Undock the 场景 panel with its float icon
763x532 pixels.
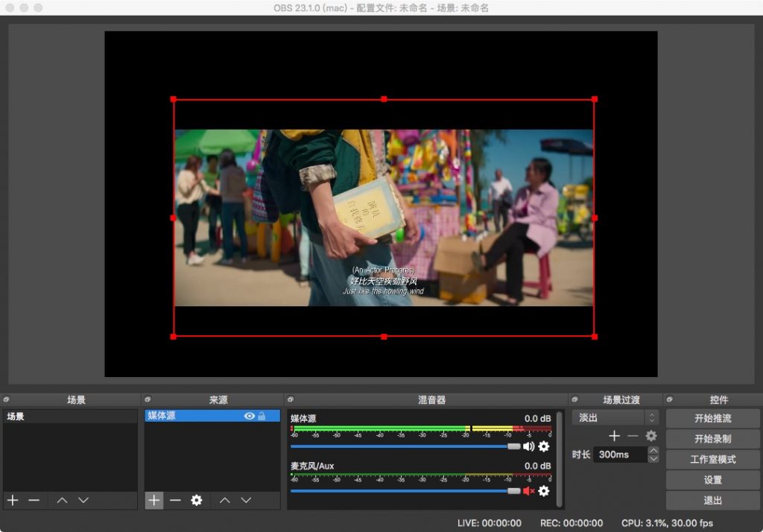(x=6, y=399)
